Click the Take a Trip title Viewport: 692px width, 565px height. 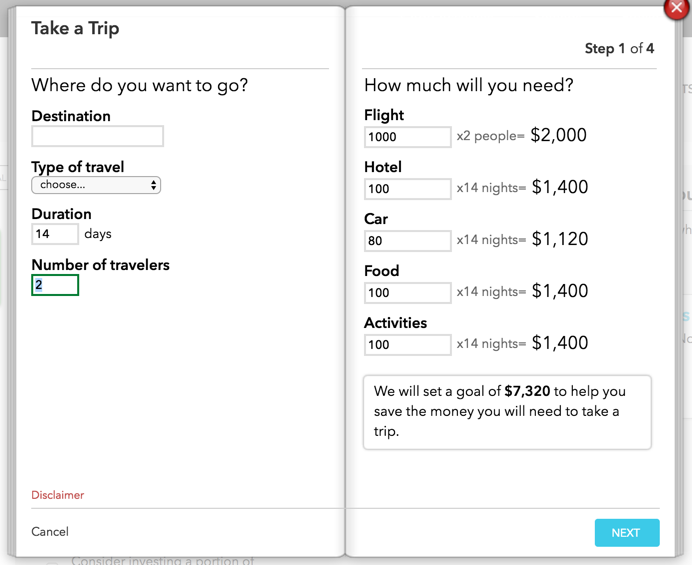[75, 28]
